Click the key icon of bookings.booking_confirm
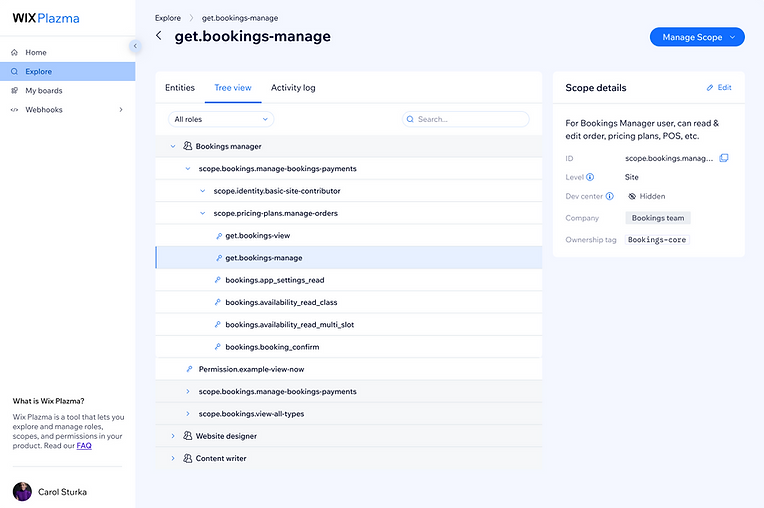 point(218,346)
